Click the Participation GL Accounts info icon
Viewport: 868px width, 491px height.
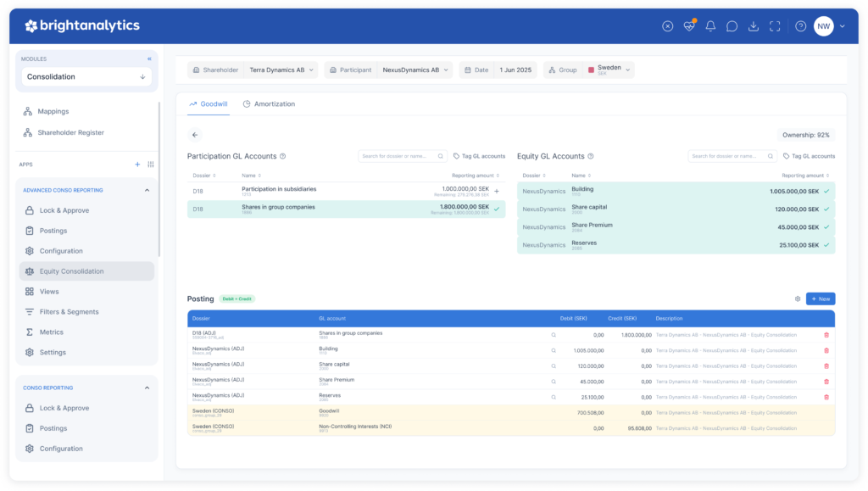[x=283, y=156]
